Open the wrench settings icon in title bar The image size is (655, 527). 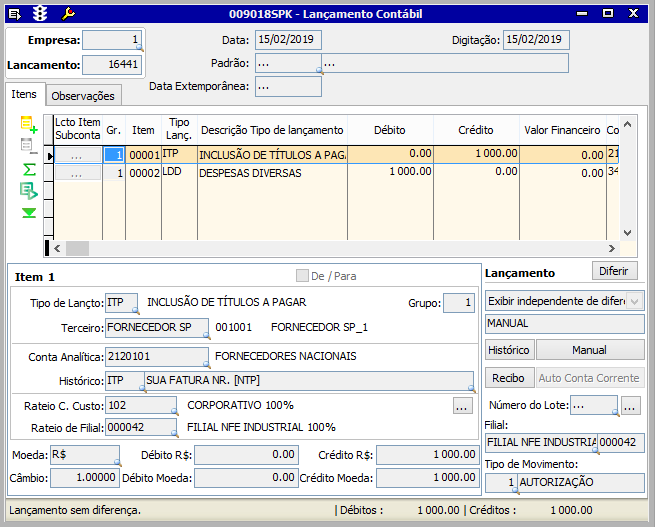tap(68, 14)
